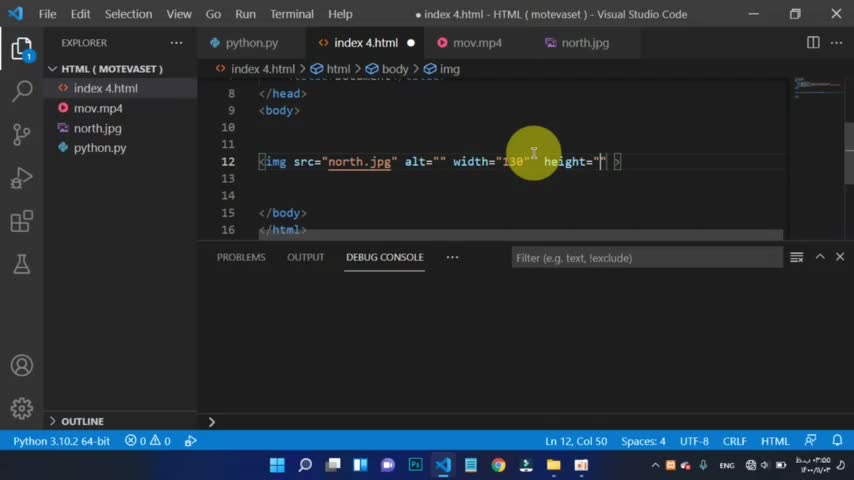Open the Extensions view
Image resolution: width=854 pixels, height=480 pixels.
point(21,221)
